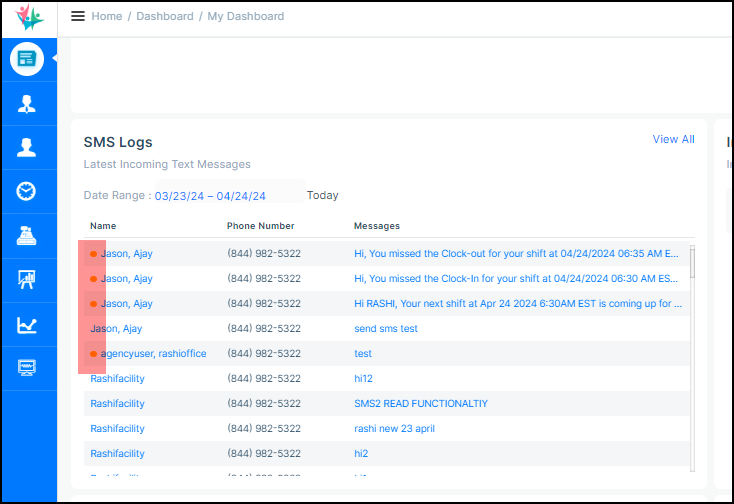Viewport: 734px width, 504px height.
Task: Open the line graph icon in sidebar
Action: pos(27,324)
